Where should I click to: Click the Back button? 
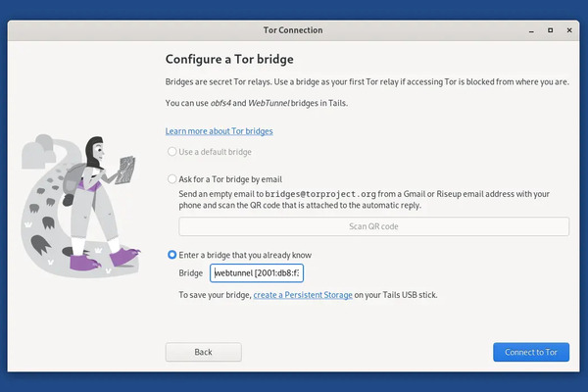point(203,352)
